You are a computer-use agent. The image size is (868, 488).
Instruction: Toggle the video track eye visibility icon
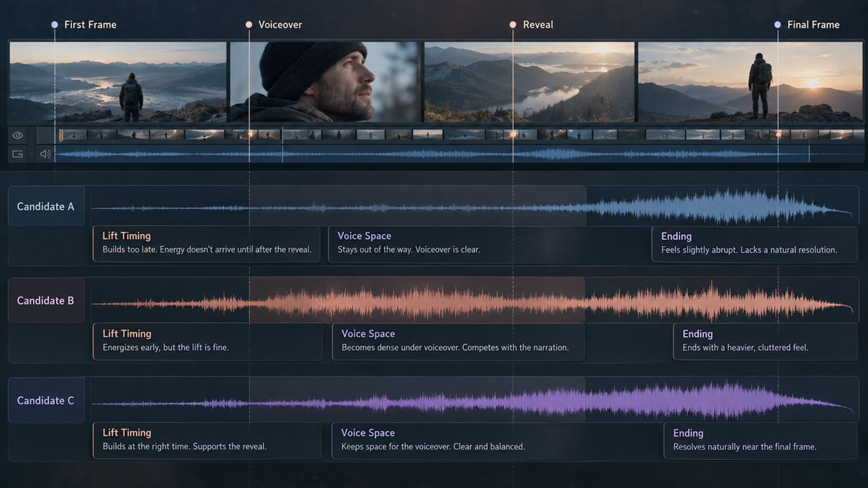coord(17,135)
